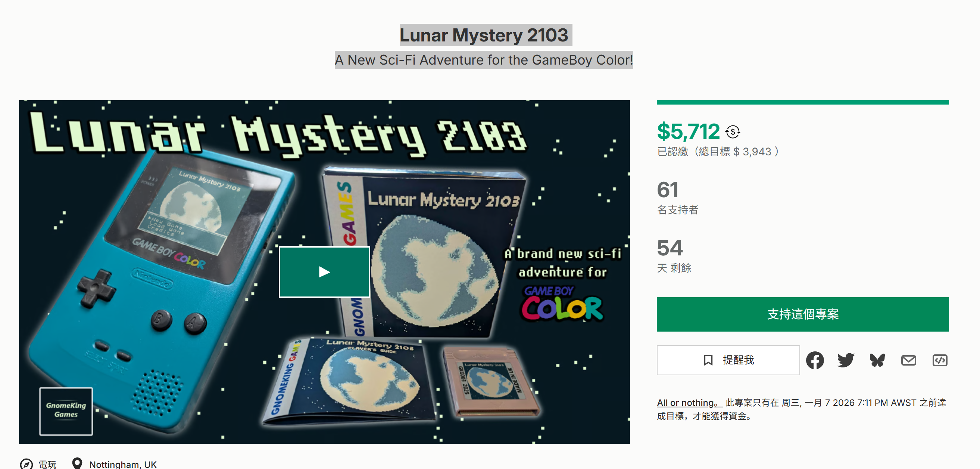Image resolution: width=980 pixels, height=469 pixels.
Task: Share the project on Bluesky
Action: click(877, 360)
